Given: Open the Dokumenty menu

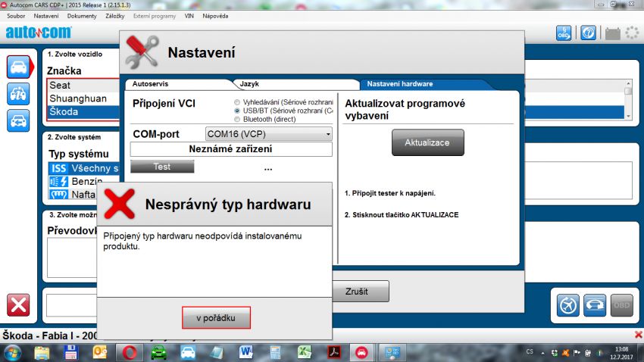Looking at the screenshot, I should [x=82, y=16].
